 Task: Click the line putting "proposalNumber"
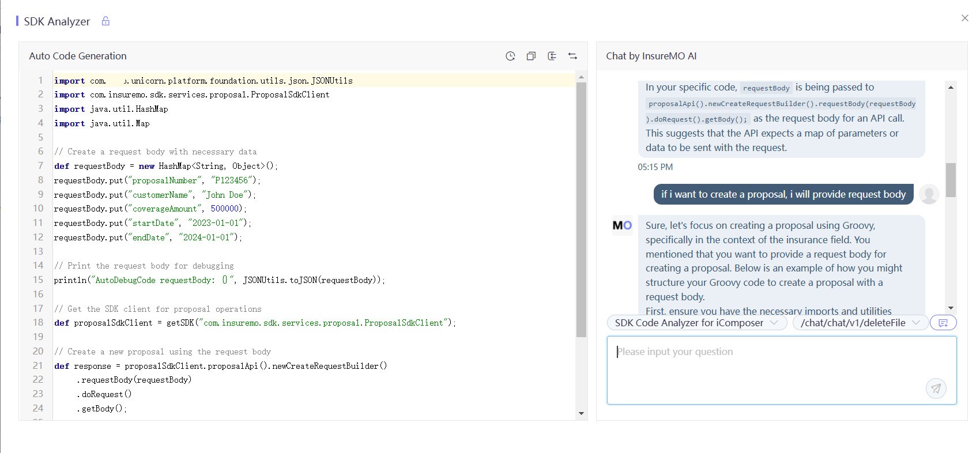pyautogui.click(x=157, y=180)
